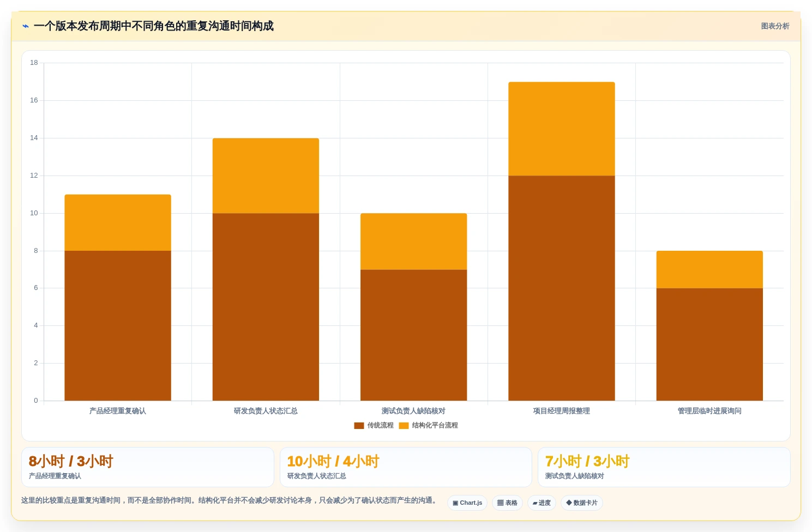Click the 结构化平台流程 bar segment for 项目经理周报整理
Viewport: 812px width, 532px height.
(x=562, y=129)
